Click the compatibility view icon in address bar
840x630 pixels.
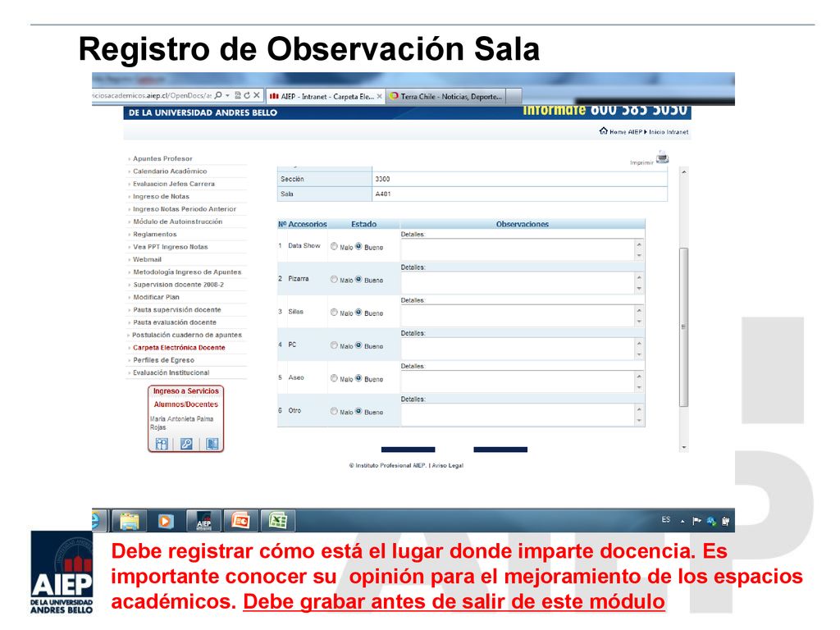tap(238, 95)
